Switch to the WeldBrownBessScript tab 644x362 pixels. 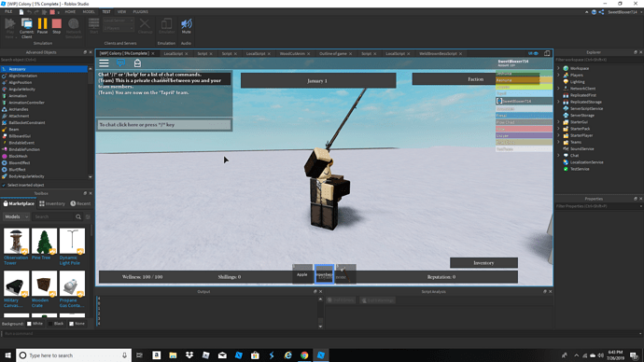point(438,54)
